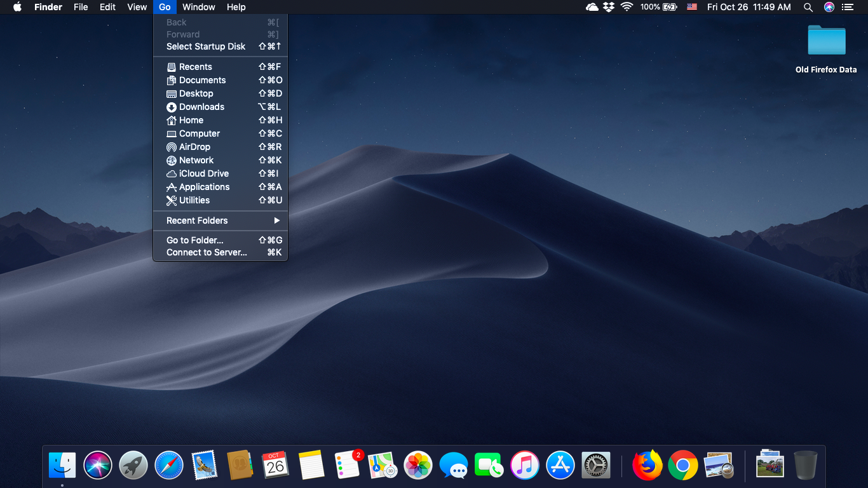Launch iTunes from the Dock

click(x=525, y=466)
